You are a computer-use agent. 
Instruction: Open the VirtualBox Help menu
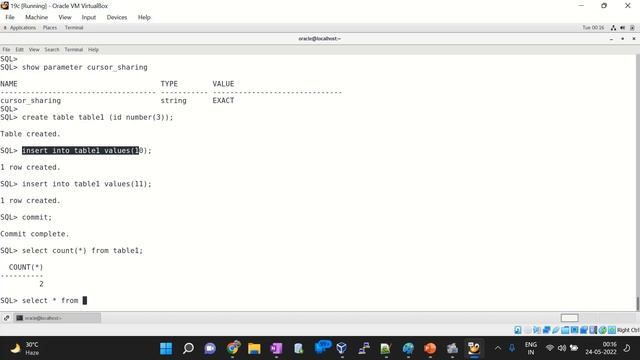pos(144,17)
